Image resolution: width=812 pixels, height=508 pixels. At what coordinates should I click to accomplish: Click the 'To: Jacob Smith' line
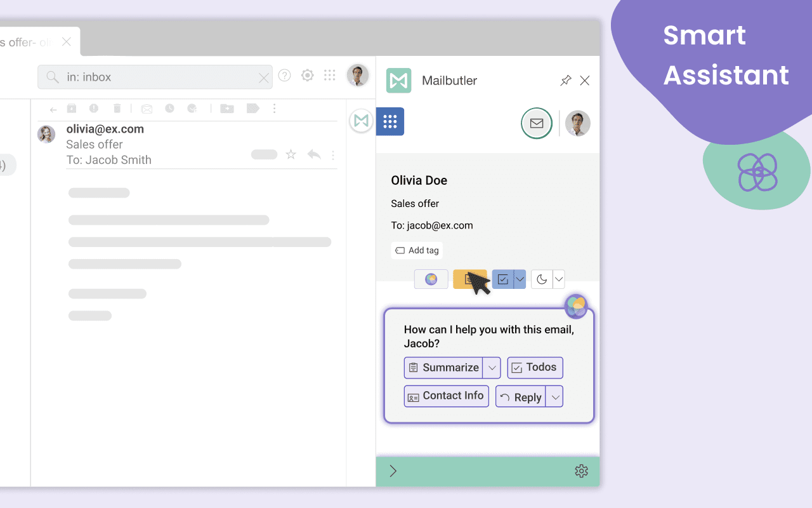click(x=109, y=160)
